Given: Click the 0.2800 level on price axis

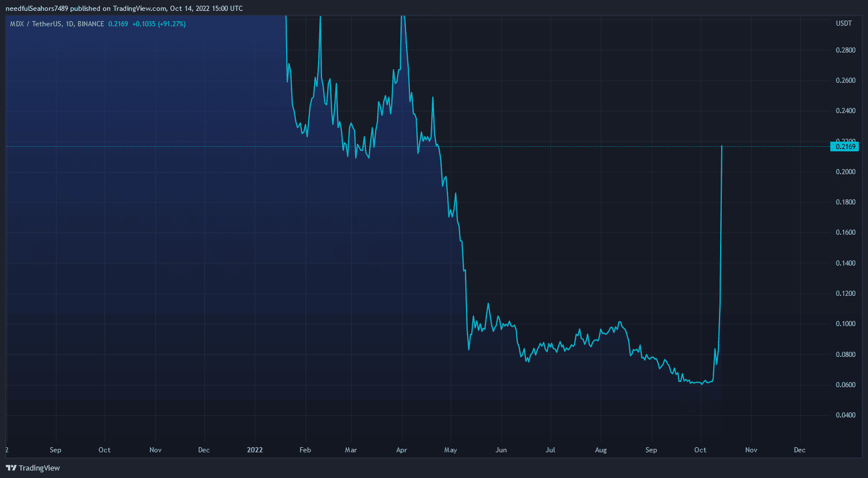Looking at the screenshot, I should (x=845, y=50).
